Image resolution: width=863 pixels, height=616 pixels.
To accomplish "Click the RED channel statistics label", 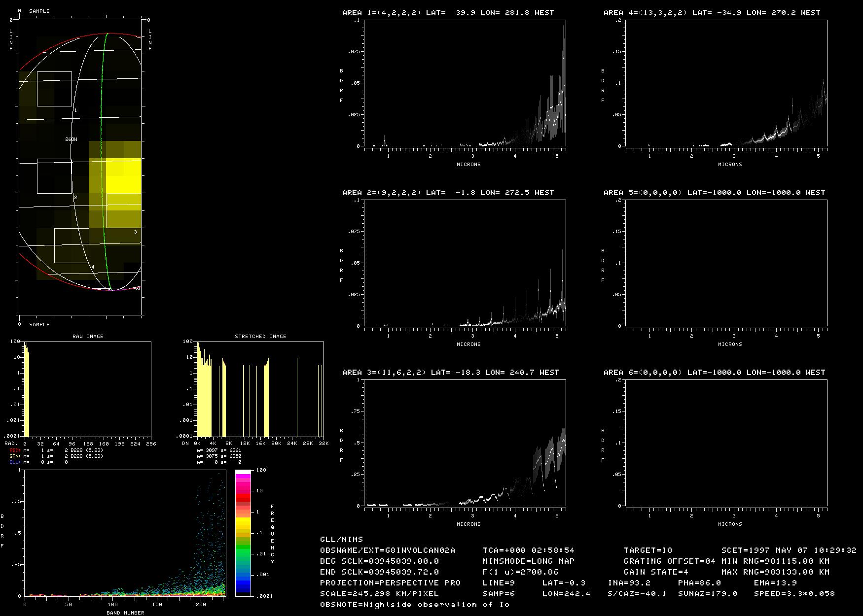I will click(x=15, y=450).
